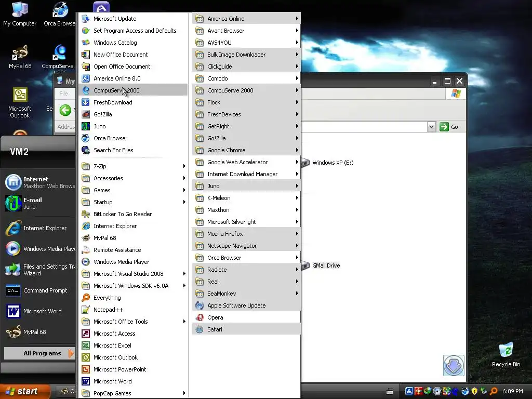The height and width of the screenshot is (399, 532).
Task: Expand the PopCap Games folder
Action: click(x=133, y=393)
